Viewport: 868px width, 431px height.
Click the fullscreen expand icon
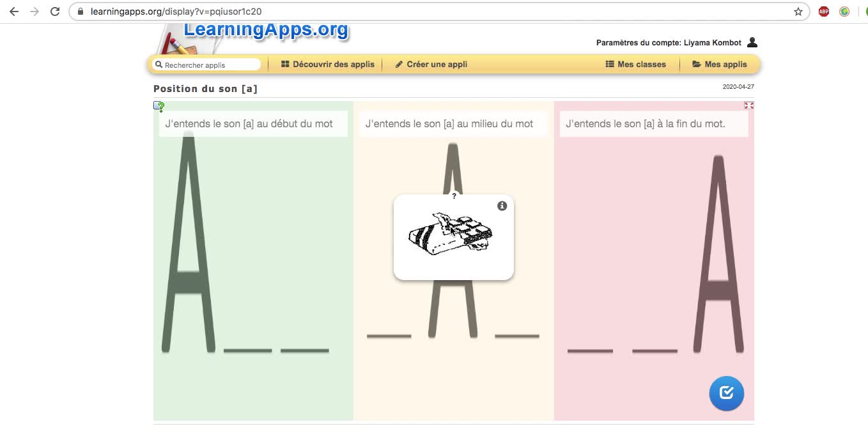point(748,106)
